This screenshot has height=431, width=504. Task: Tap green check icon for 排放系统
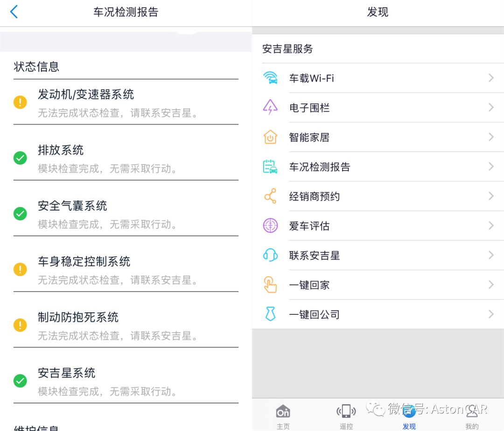20,158
